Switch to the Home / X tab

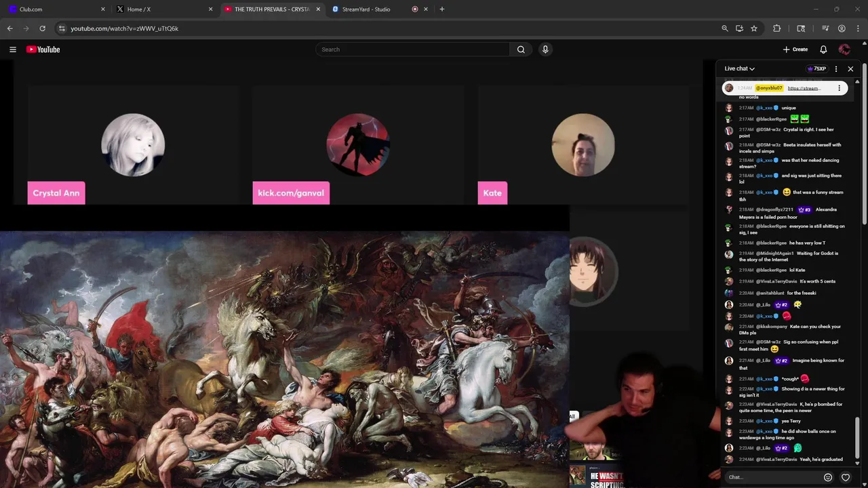click(x=165, y=9)
